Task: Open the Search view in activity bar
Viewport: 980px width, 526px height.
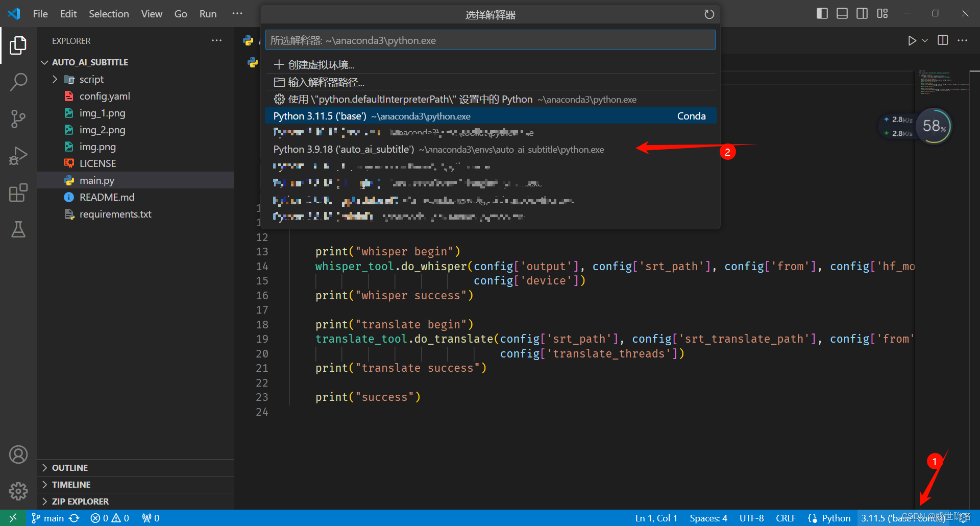Action: click(18, 82)
